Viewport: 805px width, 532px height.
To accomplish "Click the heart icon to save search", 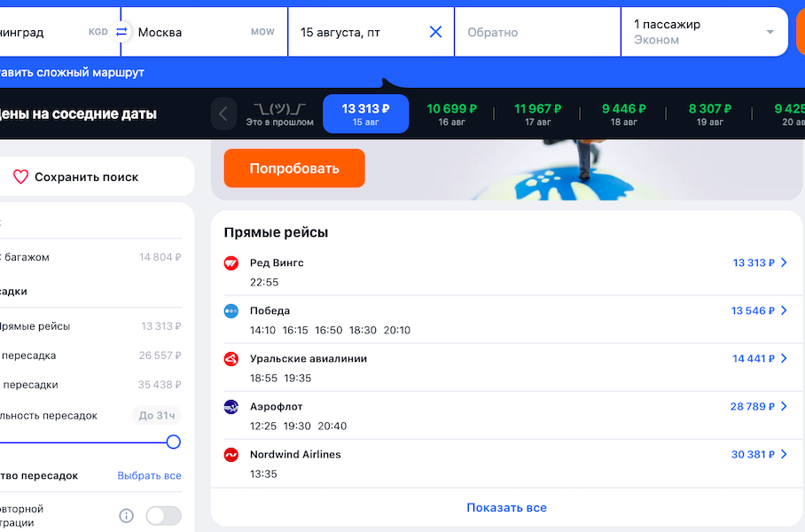I will pos(20,177).
